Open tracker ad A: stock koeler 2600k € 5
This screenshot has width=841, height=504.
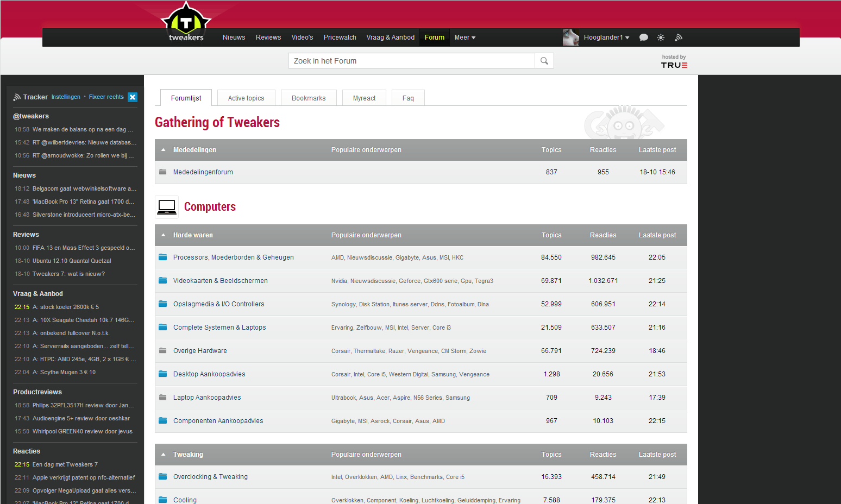[66, 307]
